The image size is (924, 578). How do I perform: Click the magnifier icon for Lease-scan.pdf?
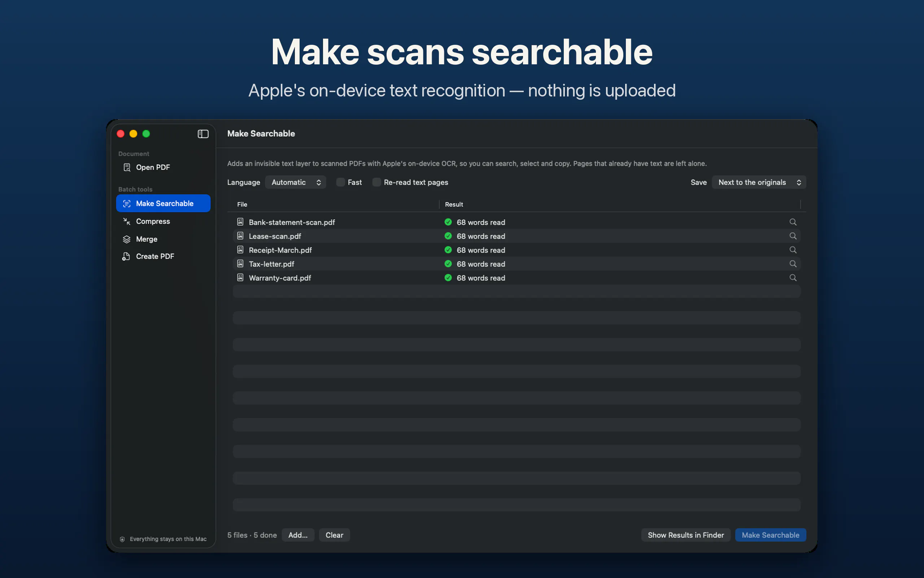[x=793, y=236]
